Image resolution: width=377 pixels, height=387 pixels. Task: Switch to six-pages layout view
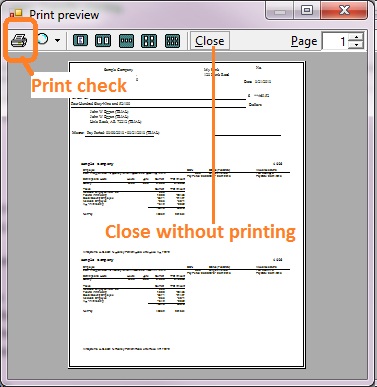click(172, 41)
